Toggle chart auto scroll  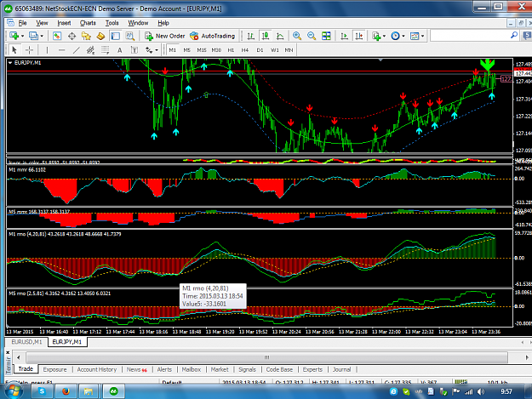coord(344,36)
